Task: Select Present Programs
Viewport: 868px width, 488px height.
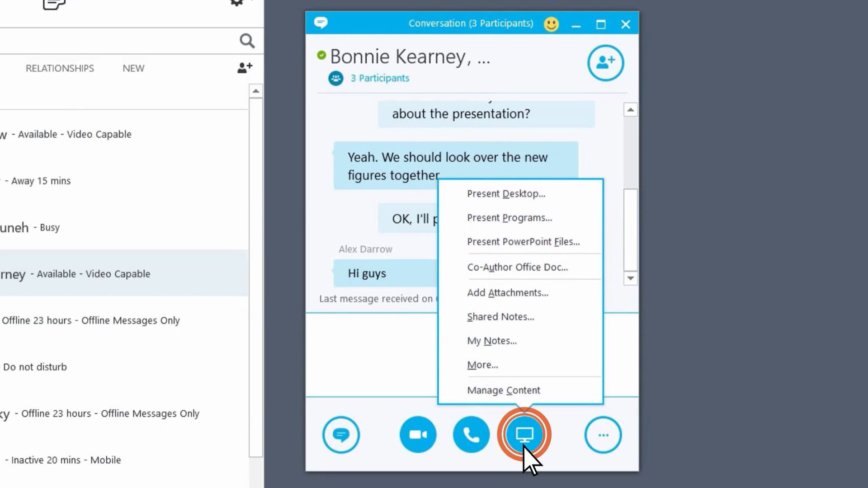Action: coord(509,217)
